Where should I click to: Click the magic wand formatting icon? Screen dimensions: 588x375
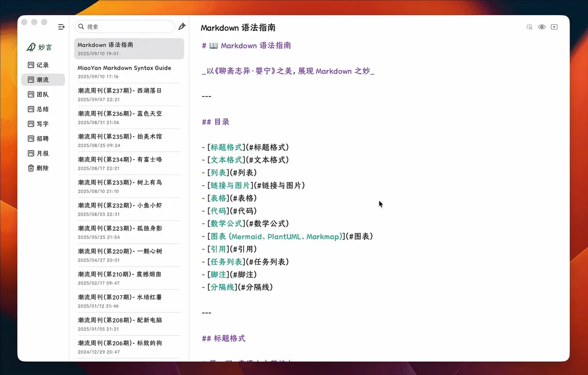pyautogui.click(x=529, y=27)
